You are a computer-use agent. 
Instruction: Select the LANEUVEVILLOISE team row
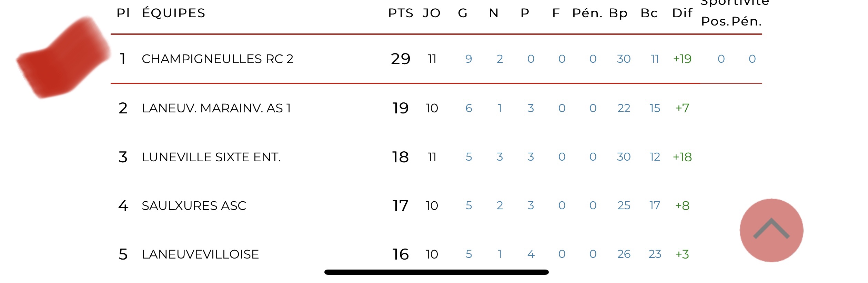[x=200, y=254]
